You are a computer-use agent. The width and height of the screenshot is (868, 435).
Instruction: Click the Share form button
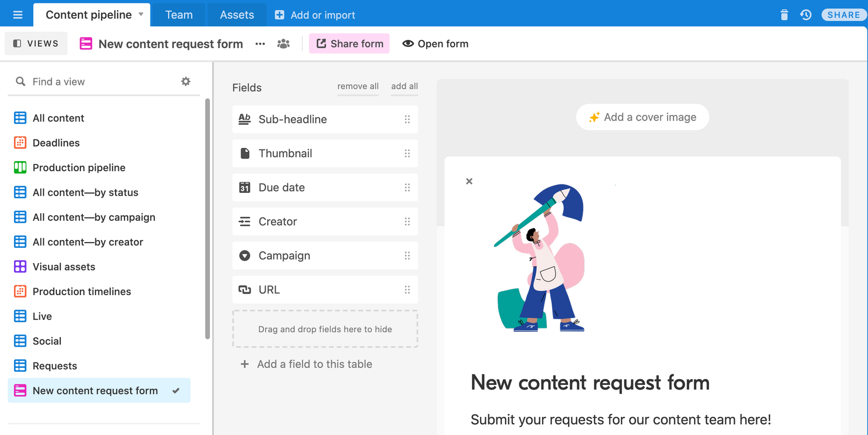pos(349,44)
